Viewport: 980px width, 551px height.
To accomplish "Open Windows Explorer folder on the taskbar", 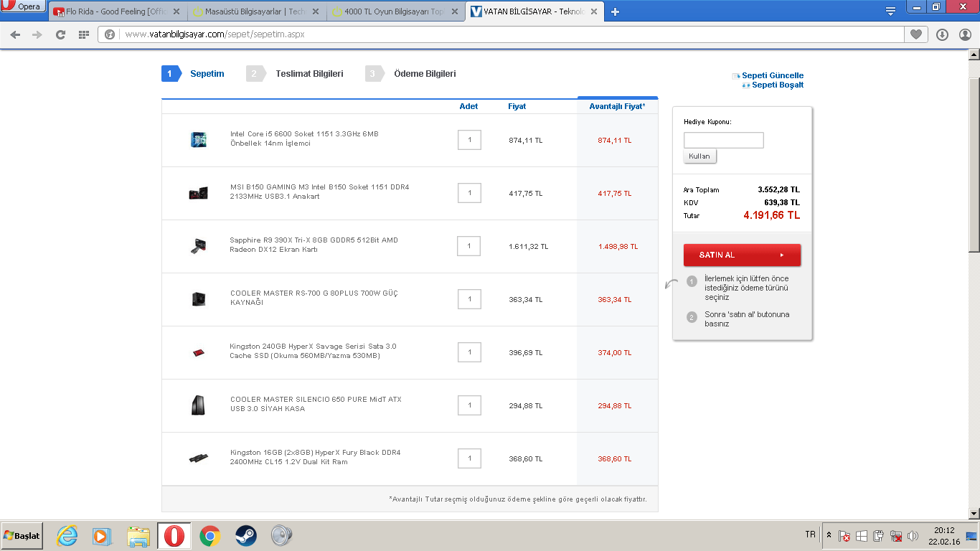I will [x=138, y=535].
